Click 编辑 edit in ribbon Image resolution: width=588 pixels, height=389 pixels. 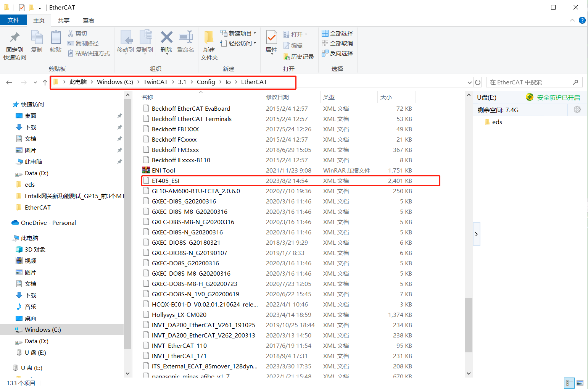pyautogui.click(x=293, y=45)
